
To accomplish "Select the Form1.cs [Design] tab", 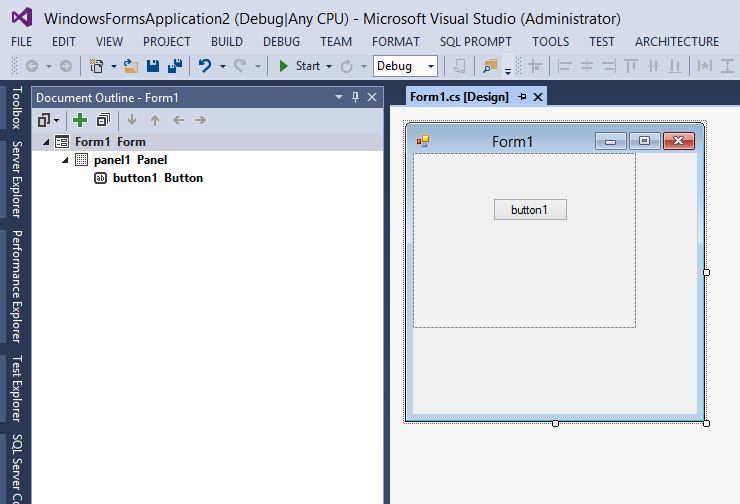I will (x=459, y=97).
